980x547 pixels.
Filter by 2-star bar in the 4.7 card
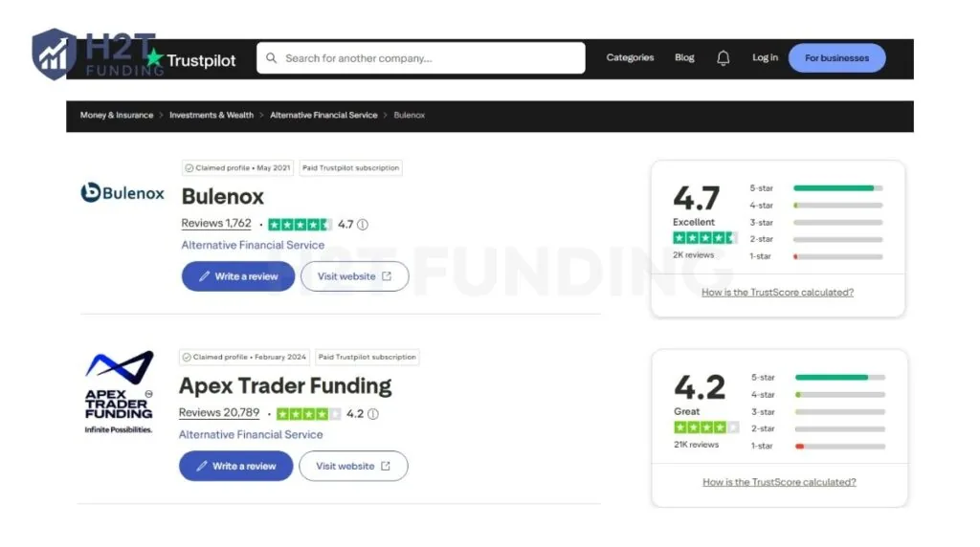click(x=838, y=239)
